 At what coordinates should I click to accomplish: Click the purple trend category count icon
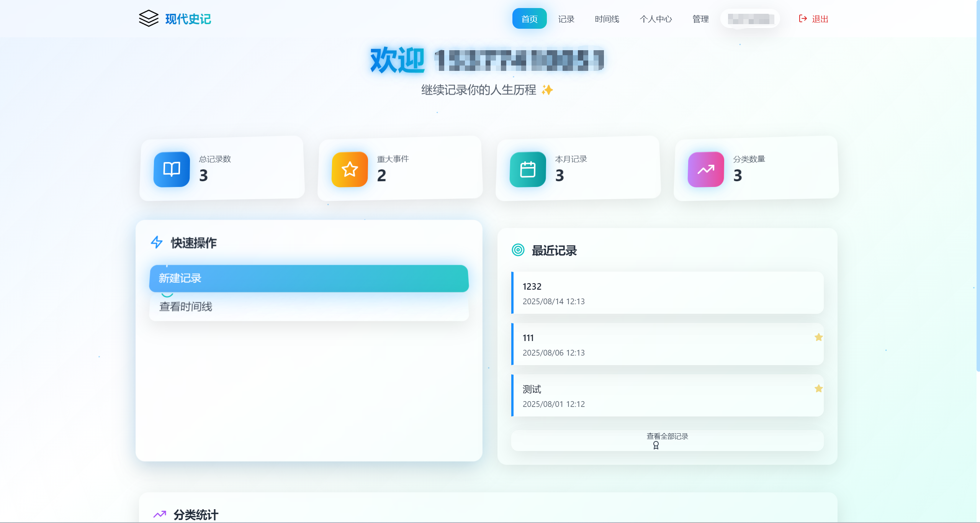point(706,169)
